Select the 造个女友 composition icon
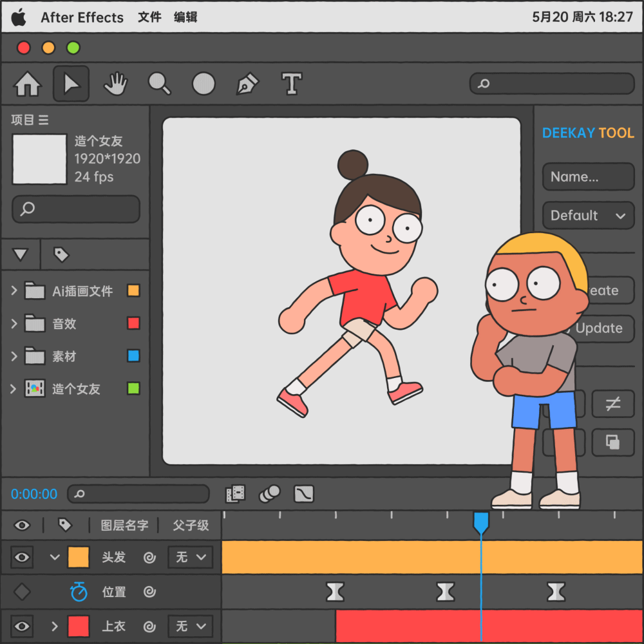Screen dimensions: 644x644 pos(35,388)
